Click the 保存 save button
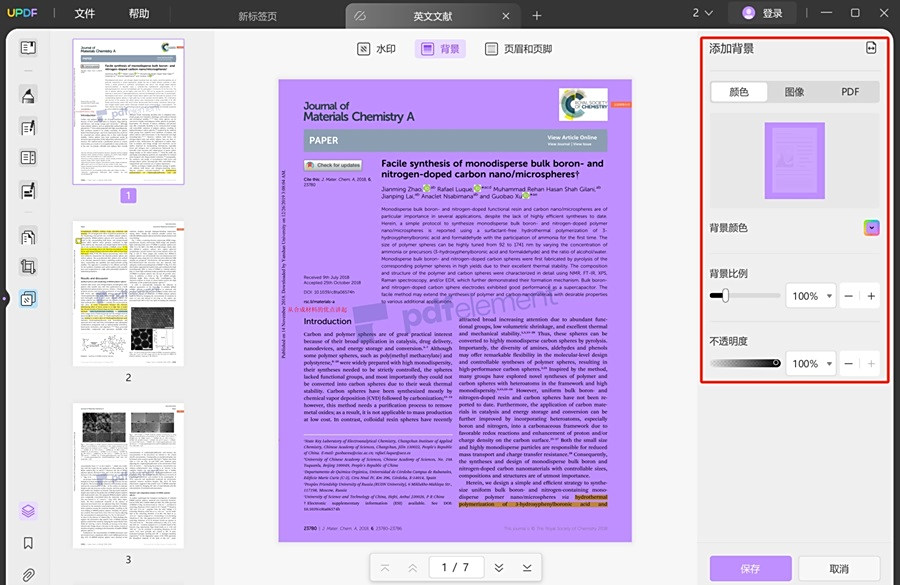The width and height of the screenshot is (900, 585). [x=750, y=568]
